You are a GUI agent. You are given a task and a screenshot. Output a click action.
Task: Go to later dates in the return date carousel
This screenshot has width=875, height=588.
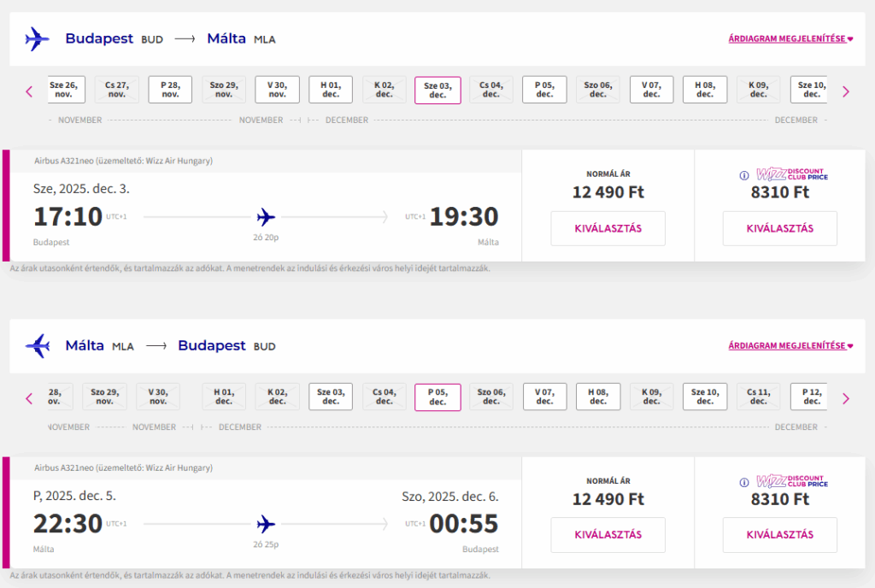[846, 398]
